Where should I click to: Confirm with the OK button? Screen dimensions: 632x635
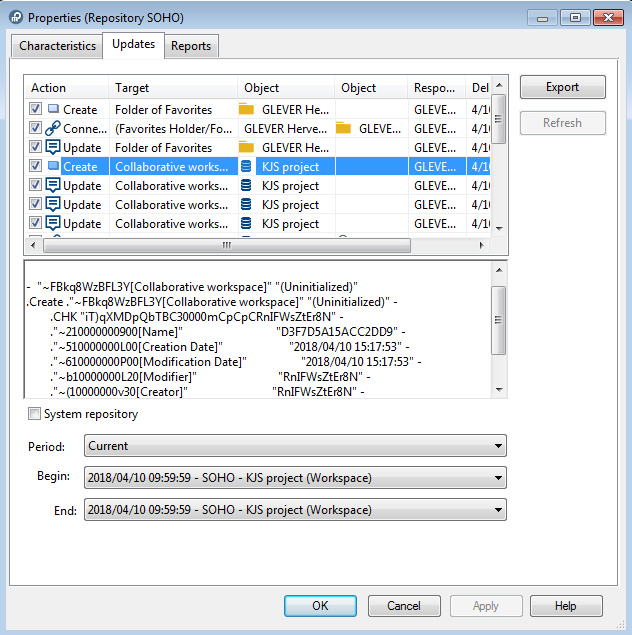320,606
